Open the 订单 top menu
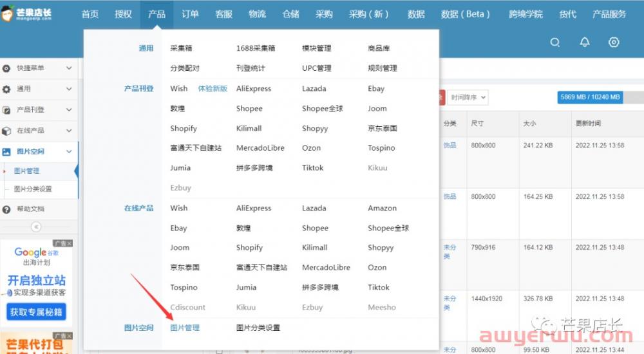644x354 pixels. pos(190,14)
